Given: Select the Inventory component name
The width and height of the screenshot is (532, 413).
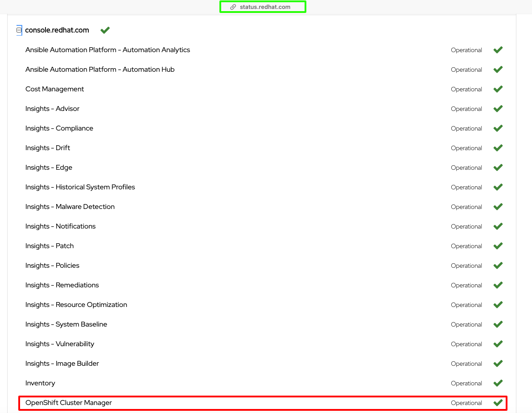Looking at the screenshot, I should (40, 383).
